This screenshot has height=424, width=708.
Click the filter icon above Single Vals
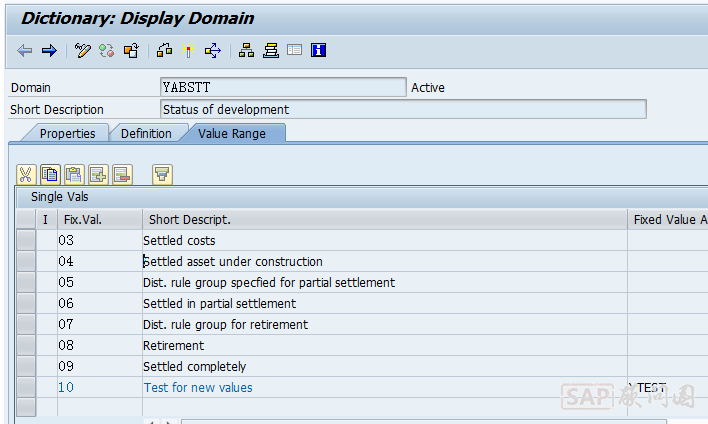(162, 175)
